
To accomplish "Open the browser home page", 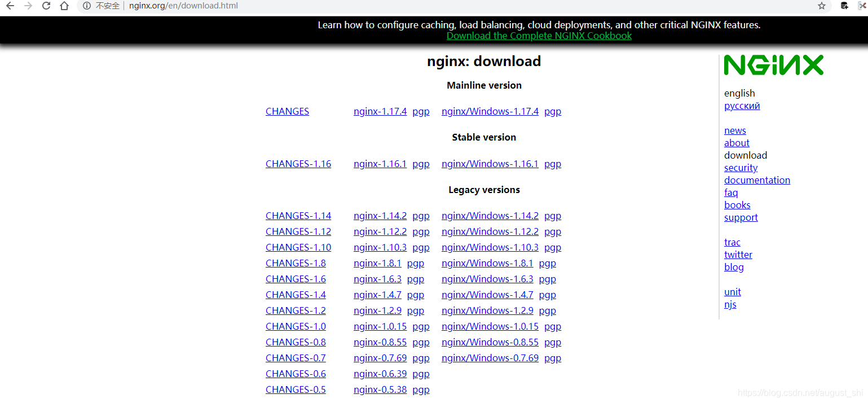I will click(x=64, y=6).
